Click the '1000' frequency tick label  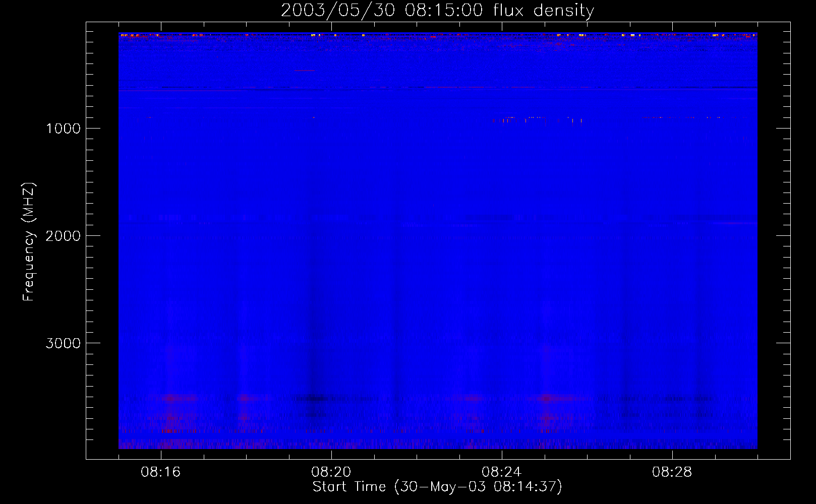tap(63, 129)
